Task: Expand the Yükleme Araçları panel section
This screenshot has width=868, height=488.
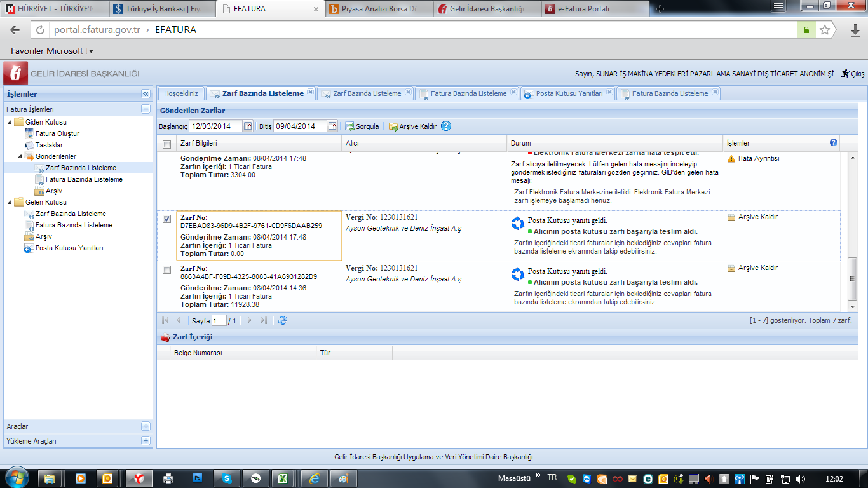Action: (x=146, y=440)
